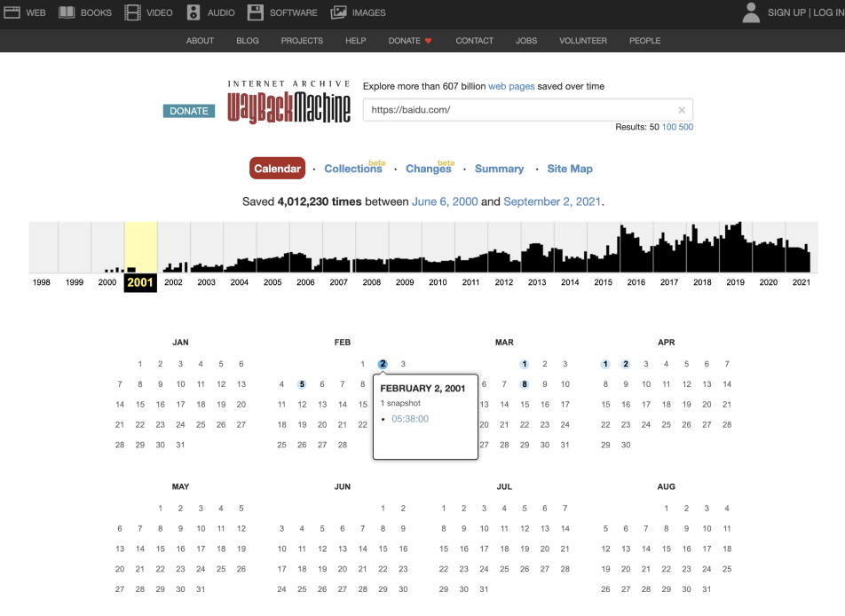This screenshot has height=616, width=845.
Task: Click Donate with heart in navbar
Action: [x=410, y=41]
